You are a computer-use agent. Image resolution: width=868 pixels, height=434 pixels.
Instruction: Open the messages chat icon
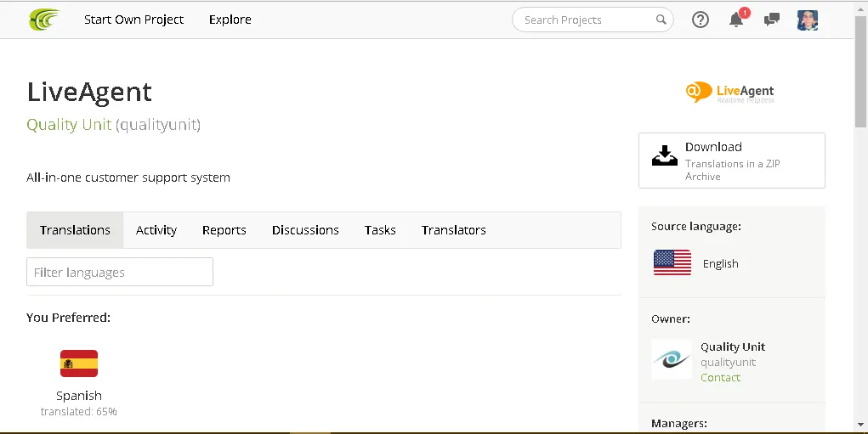coord(772,20)
